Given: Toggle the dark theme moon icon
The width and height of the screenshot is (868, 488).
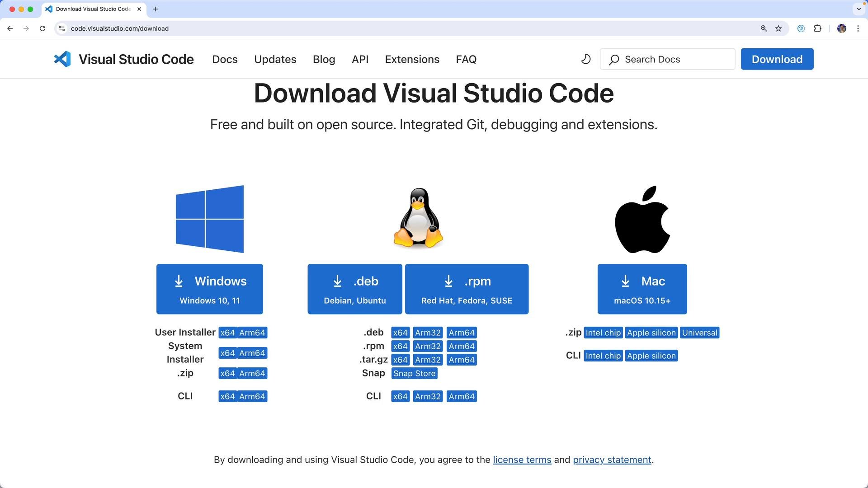Looking at the screenshot, I should click(586, 59).
